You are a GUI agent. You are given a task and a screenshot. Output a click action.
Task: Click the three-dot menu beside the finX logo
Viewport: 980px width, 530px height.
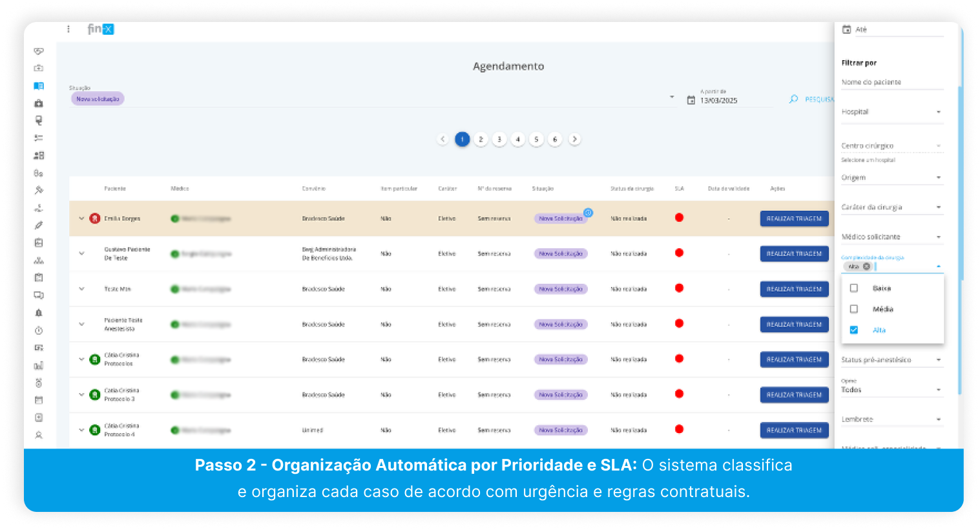(x=68, y=29)
